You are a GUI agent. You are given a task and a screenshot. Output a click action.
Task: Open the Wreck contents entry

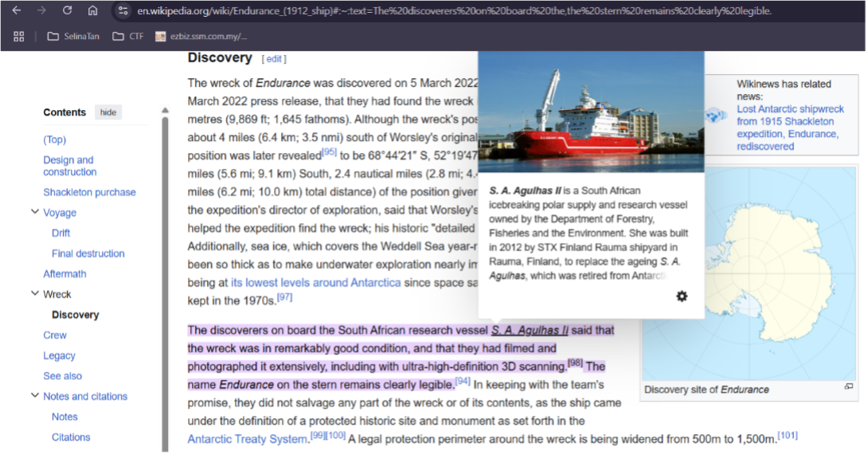coord(57,294)
